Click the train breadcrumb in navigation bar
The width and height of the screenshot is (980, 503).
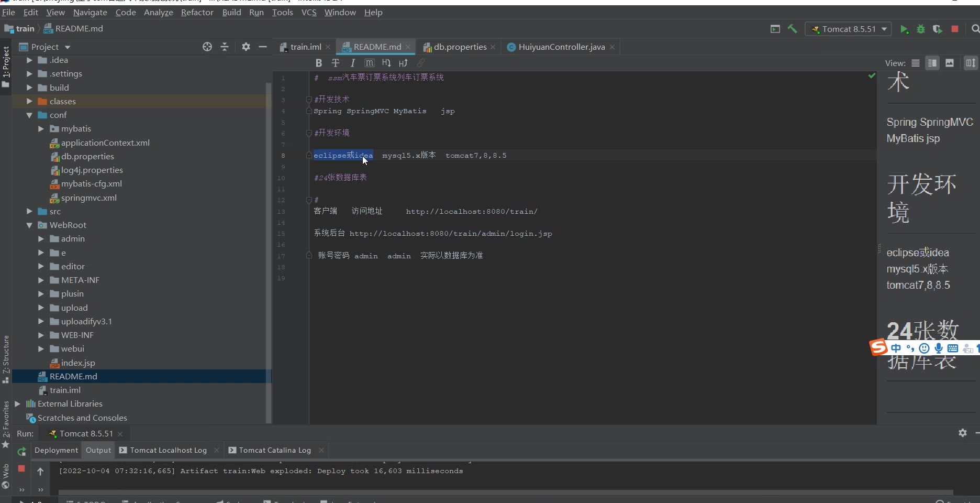click(x=25, y=29)
